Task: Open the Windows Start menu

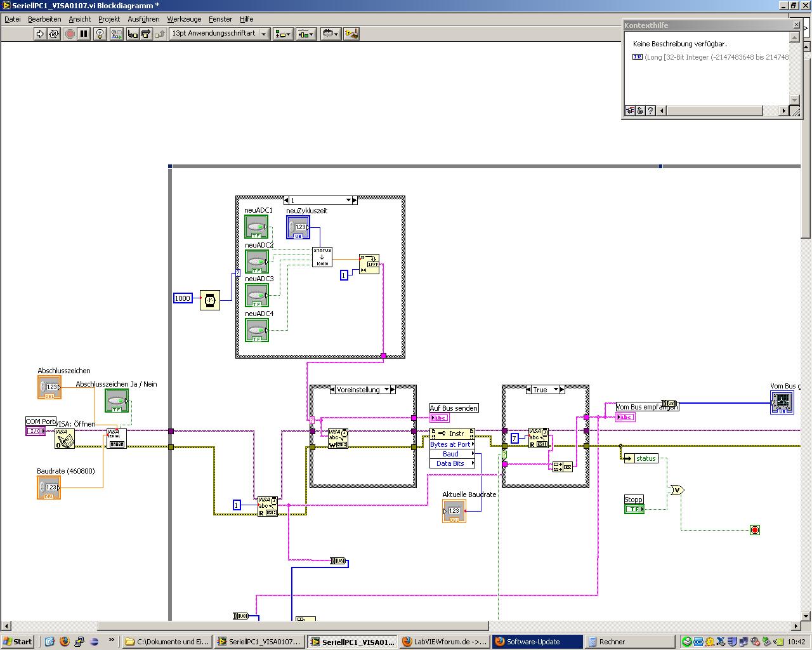Action: click(x=18, y=642)
